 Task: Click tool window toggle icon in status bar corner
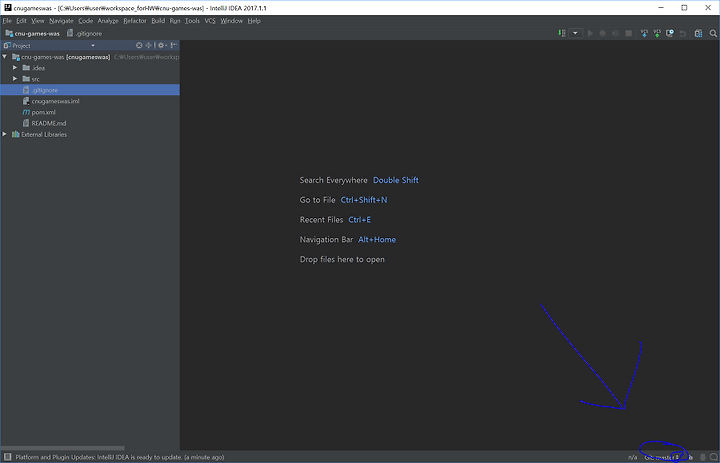(7, 457)
